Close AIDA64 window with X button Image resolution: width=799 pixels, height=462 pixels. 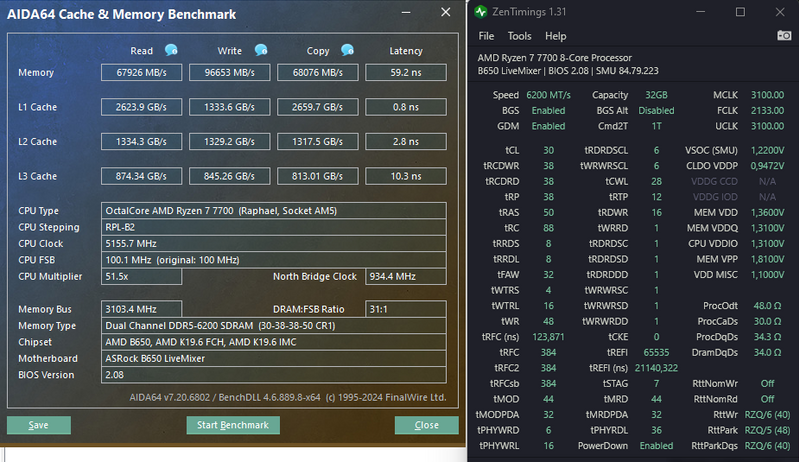tap(445, 12)
